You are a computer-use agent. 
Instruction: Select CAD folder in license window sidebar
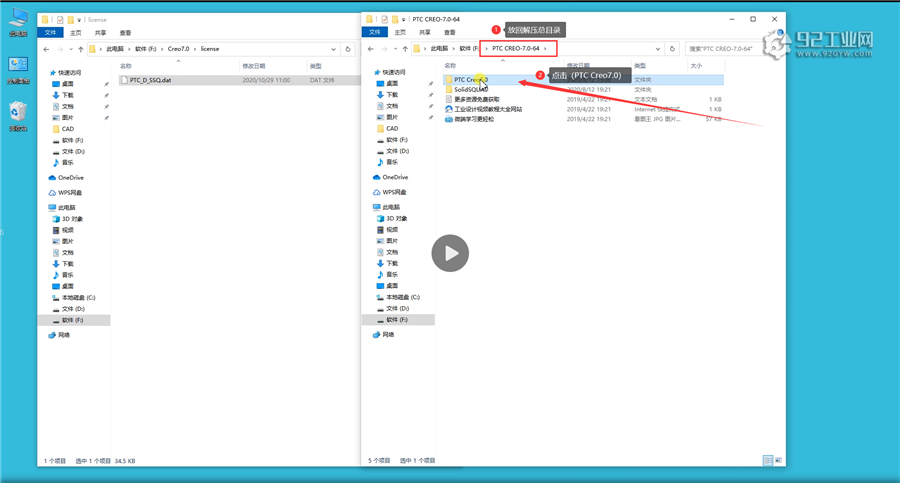point(63,129)
